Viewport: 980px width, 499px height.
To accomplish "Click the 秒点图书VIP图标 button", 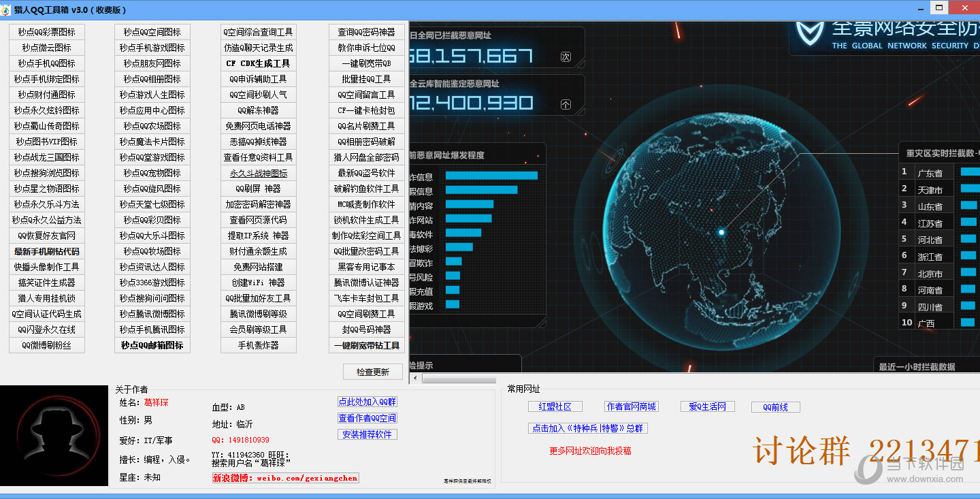I will coord(46,142).
